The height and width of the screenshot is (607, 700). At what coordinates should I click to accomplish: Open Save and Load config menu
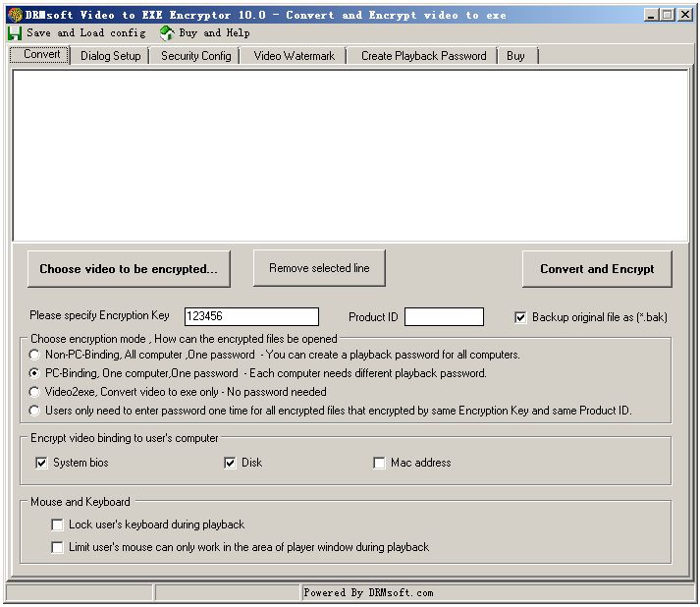click(x=86, y=32)
